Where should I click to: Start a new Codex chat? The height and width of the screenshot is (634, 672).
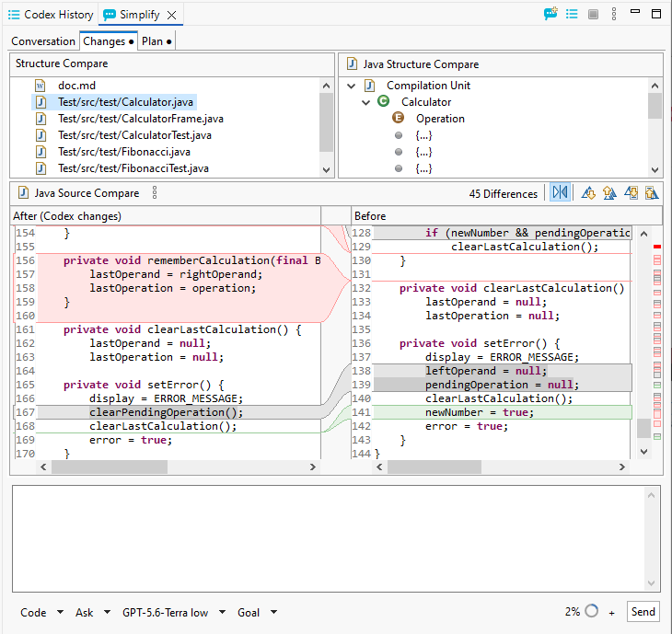pyautogui.click(x=550, y=14)
